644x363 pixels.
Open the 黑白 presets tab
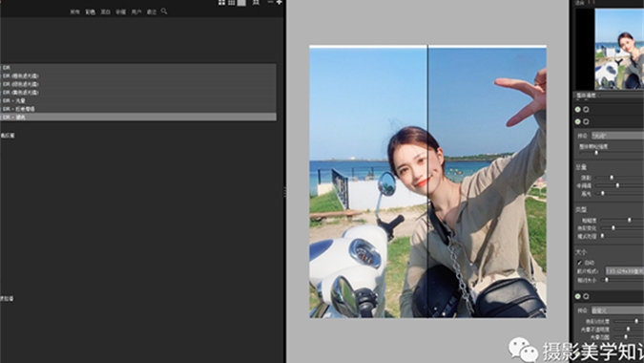tap(106, 12)
